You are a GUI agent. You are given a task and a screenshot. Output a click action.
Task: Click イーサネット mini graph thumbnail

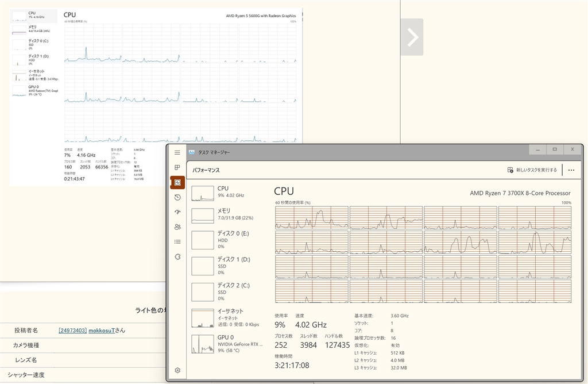(203, 318)
